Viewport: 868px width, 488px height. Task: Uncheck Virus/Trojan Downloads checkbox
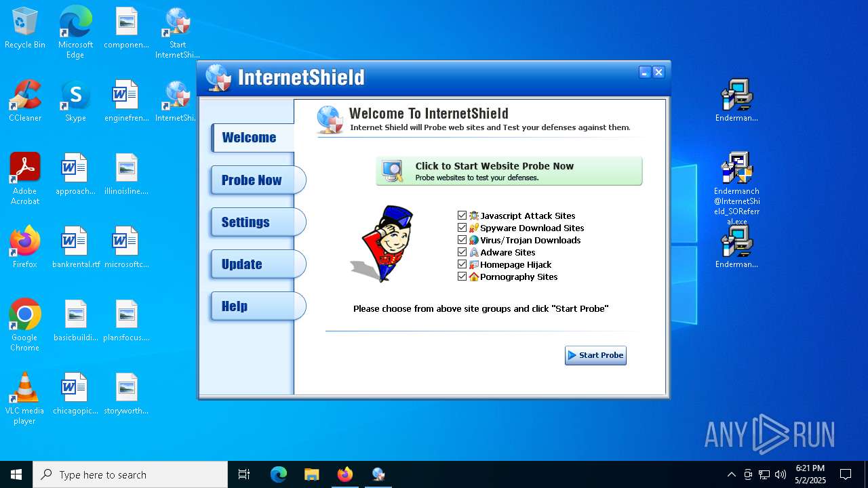point(462,240)
